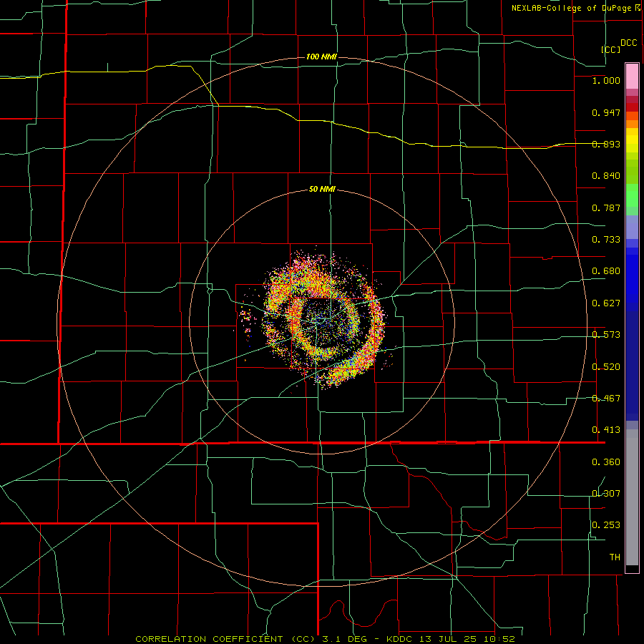Click the 0.627 scale value
The height and width of the screenshot is (644, 644).
tap(606, 303)
